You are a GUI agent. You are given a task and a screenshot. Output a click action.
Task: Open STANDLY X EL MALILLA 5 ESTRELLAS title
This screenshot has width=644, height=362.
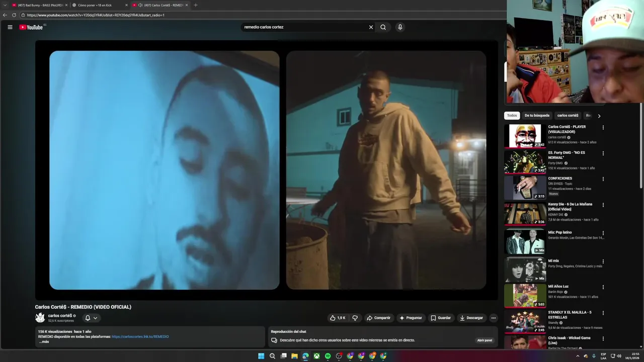(570, 315)
